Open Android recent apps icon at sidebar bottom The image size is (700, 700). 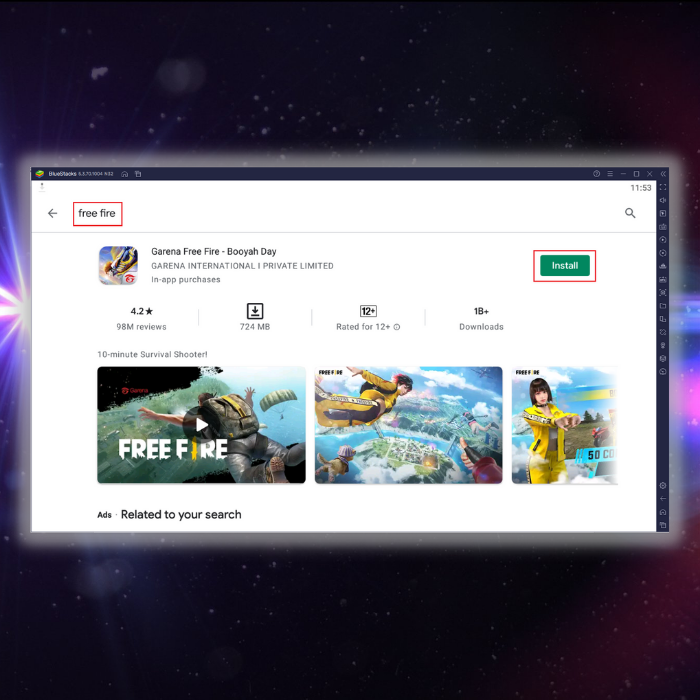coord(663,525)
